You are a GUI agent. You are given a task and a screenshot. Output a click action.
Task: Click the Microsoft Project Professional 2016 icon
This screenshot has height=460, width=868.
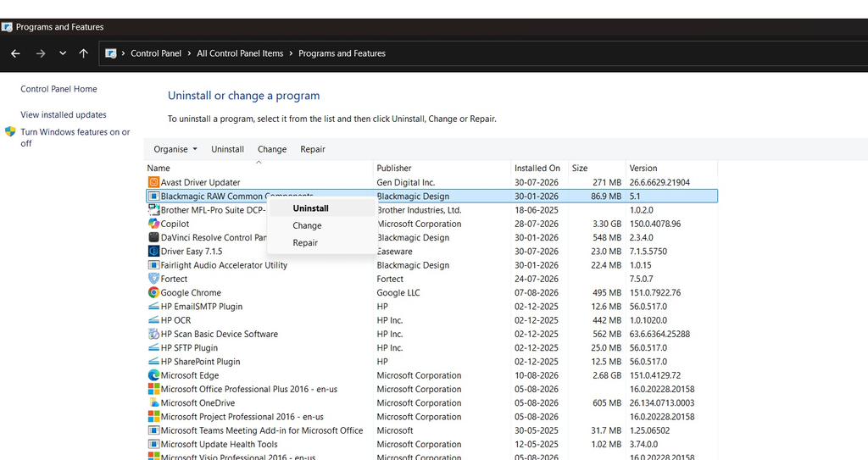(x=154, y=417)
